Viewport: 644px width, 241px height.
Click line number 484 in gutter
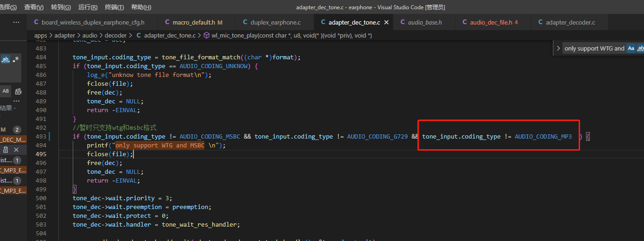pos(41,57)
